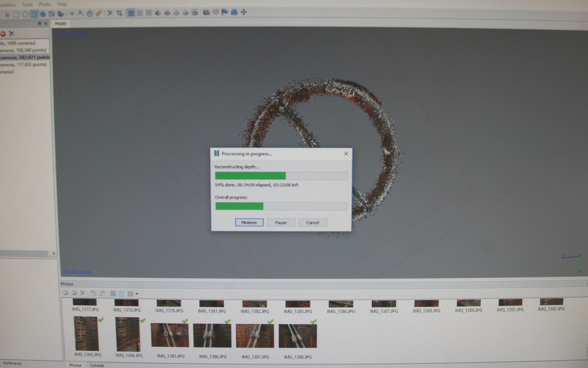
Task: Cancel the processing operation
Action: pos(313,222)
